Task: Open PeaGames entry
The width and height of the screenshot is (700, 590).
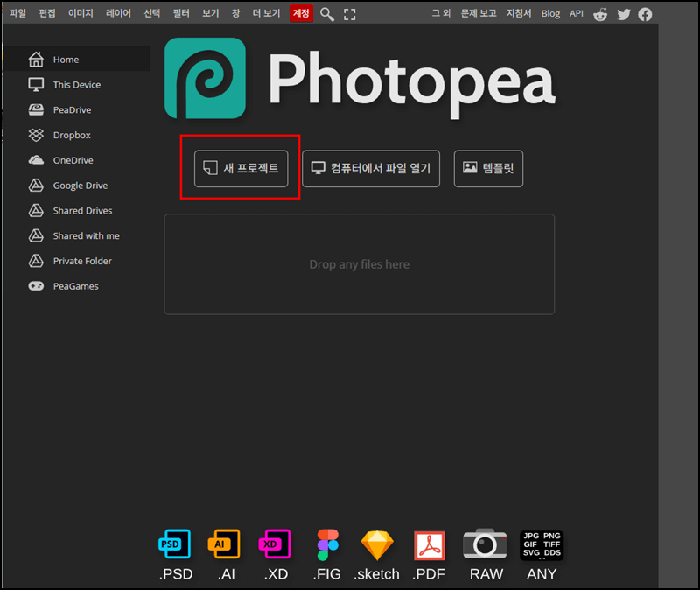Action: pyautogui.click(x=78, y=286)
